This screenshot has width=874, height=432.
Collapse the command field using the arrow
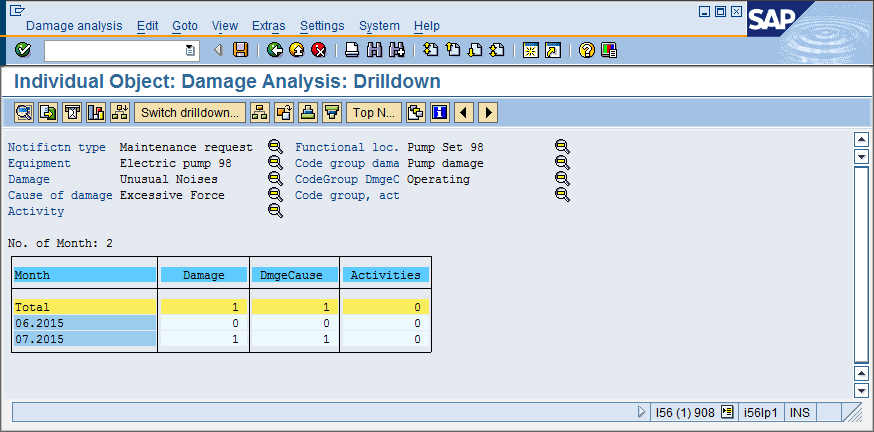click(218, 51)
